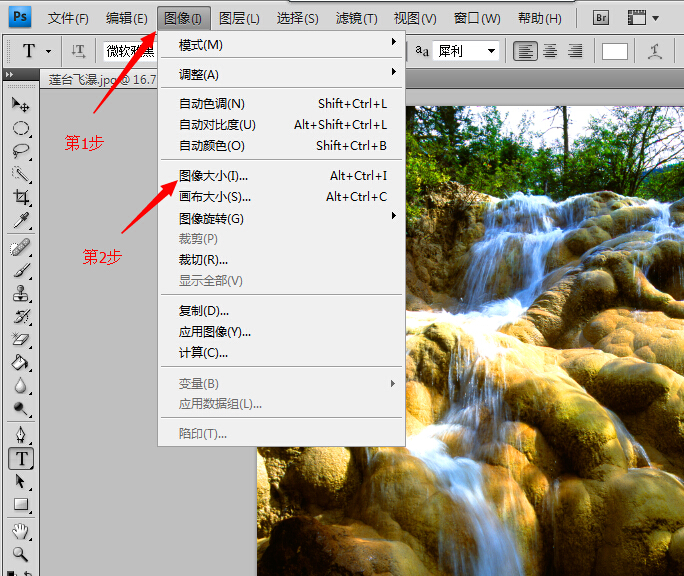Select the Lasso tool
The width and height of the screenshot is (684, 576).
[x=20, y=151]
